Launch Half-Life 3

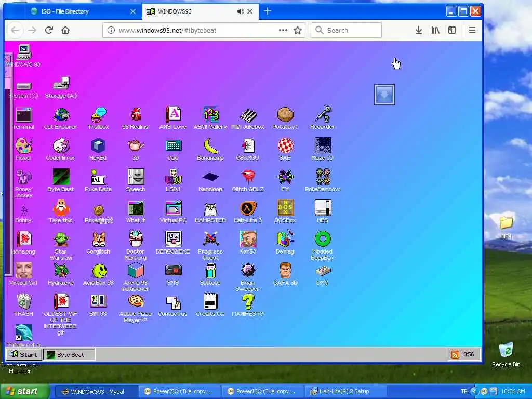[x=248, y=212]
